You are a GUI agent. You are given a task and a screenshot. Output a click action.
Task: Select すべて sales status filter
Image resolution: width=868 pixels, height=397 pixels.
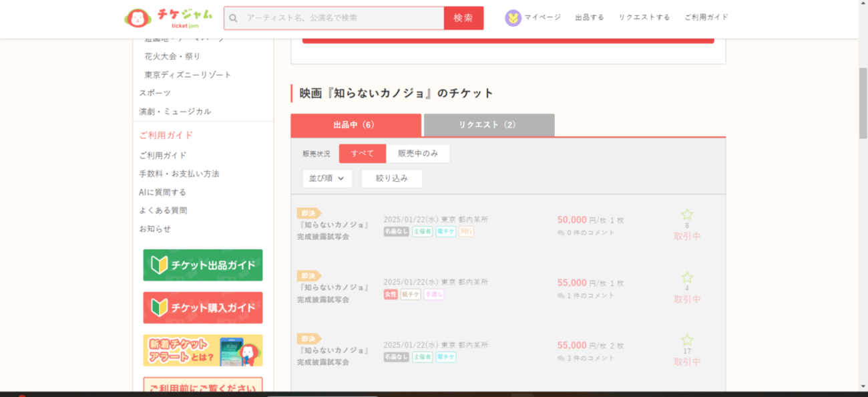pyautogui.click(x=363, y=154)
